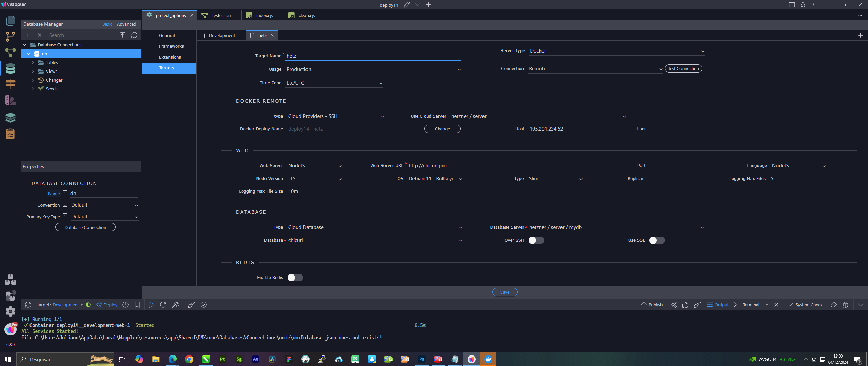Click the redo arrow icon beside play
This screenshot has height=366, width=868.
[163, 305]
